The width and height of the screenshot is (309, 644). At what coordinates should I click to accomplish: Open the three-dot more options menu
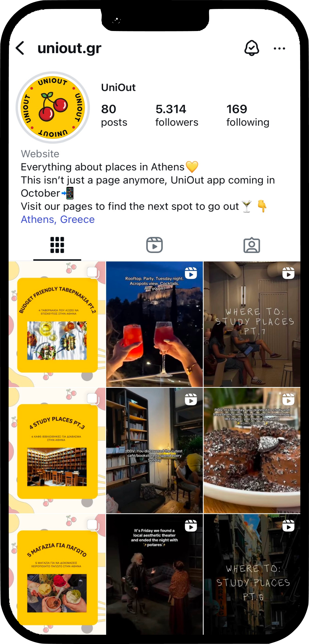point(279,48)
